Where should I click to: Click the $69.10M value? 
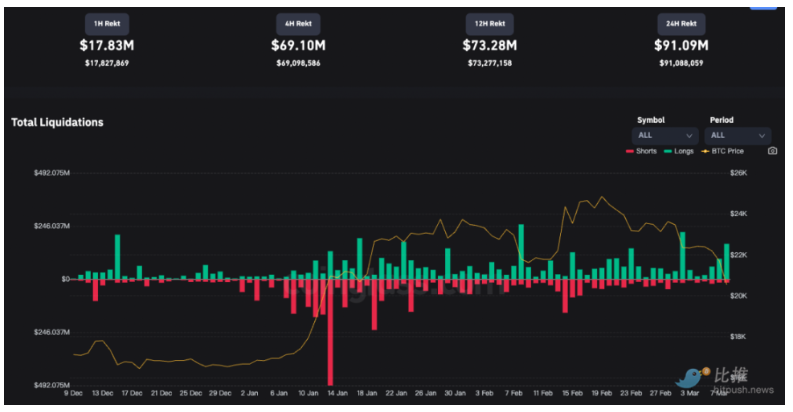[x=298, y=45]
